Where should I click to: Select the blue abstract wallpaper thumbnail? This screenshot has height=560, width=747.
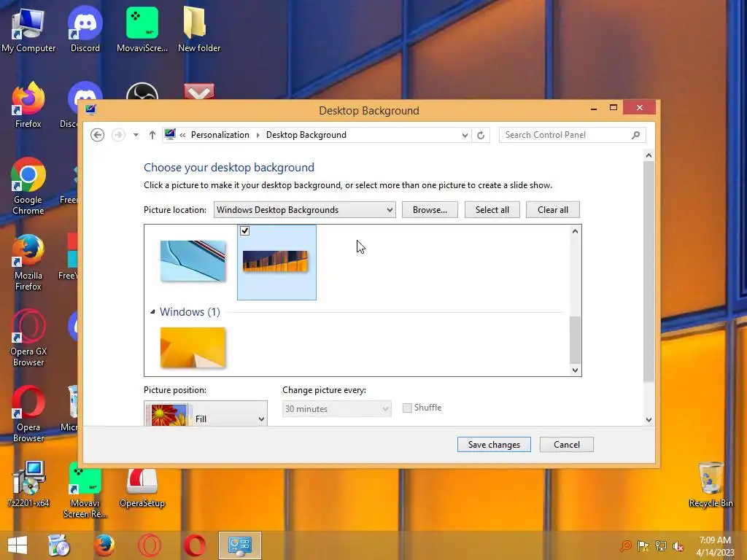(193, 261)
